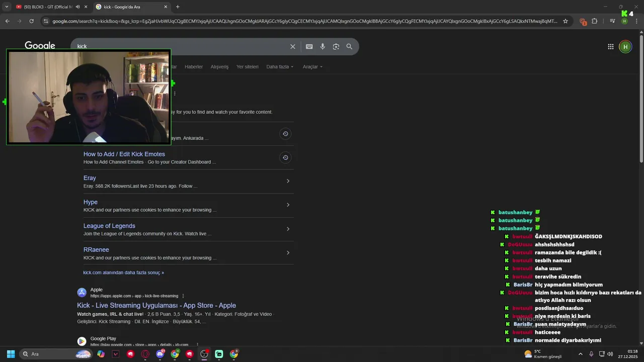Expand the RRaenee sitelink chevron
The image size is (644, 362).
coord(288,253)
